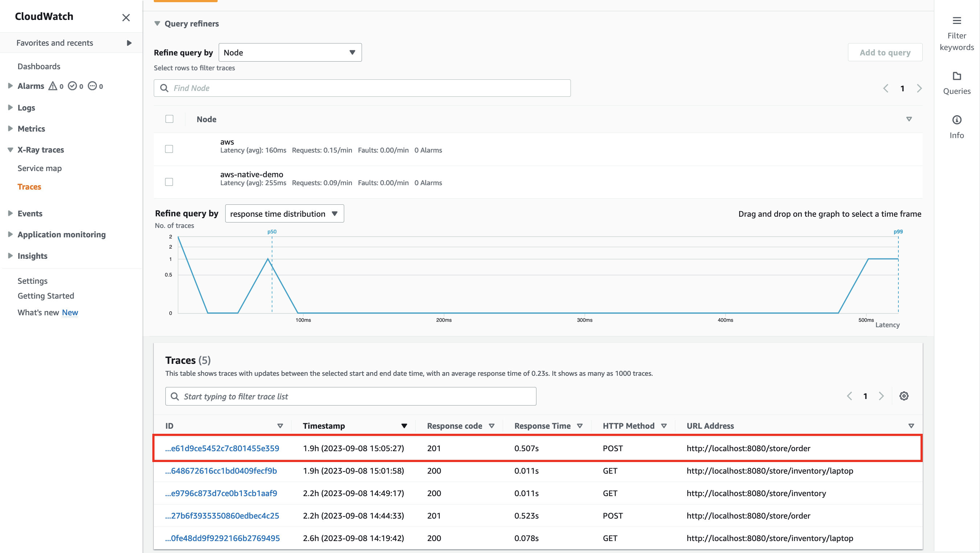Focus the Find Node search field

362,88
